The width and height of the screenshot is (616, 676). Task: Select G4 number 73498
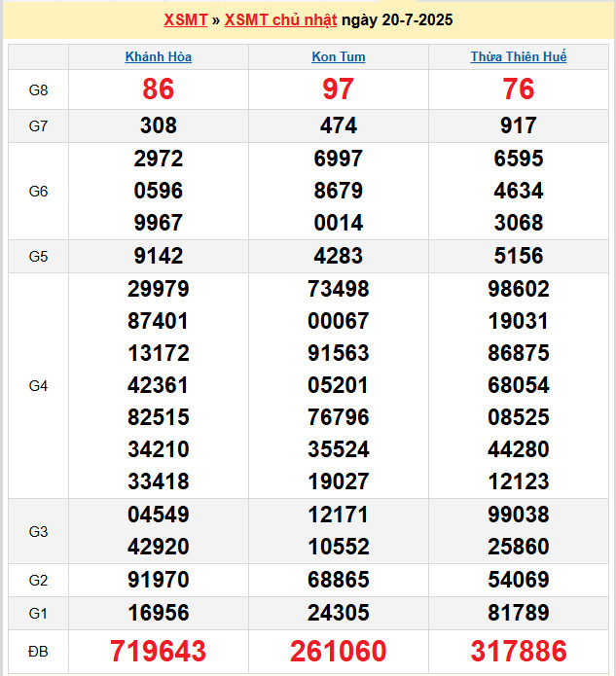339,289
